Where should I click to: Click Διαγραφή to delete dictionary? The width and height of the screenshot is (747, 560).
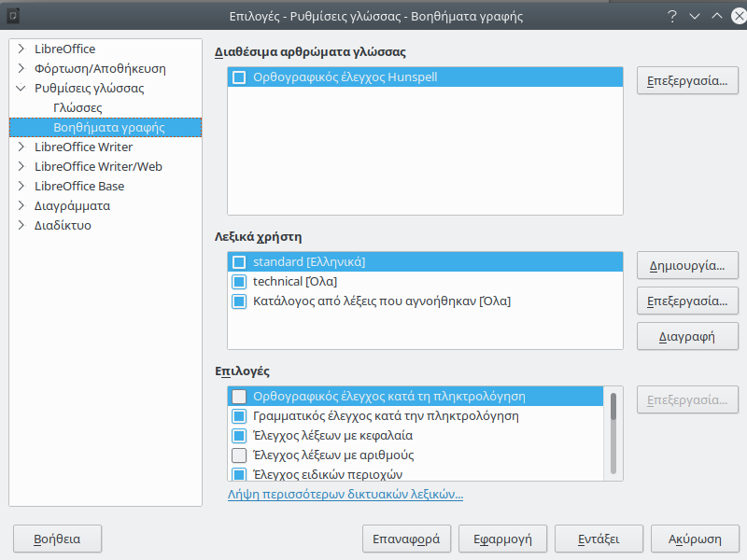point(687,337)
